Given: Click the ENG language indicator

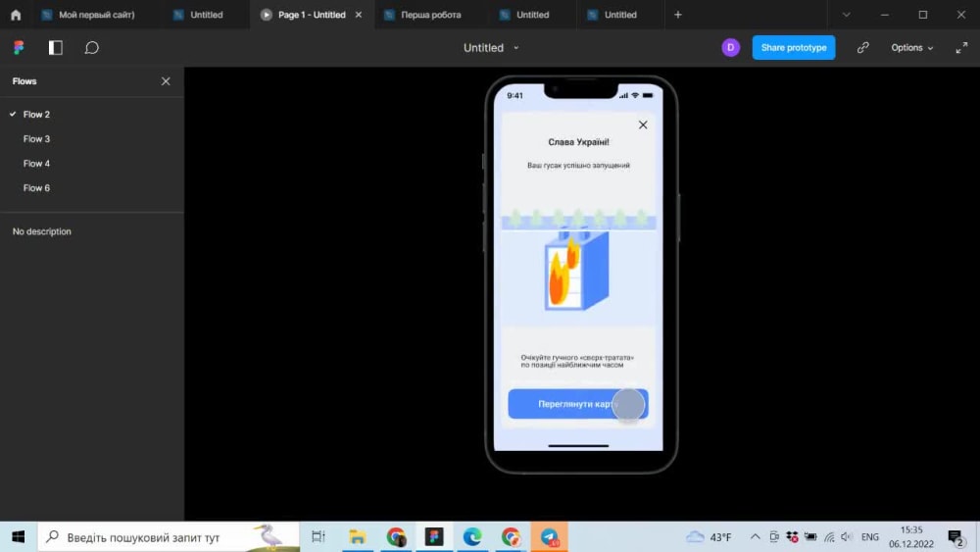Looking at the screenshot, I should pos(869,537).
